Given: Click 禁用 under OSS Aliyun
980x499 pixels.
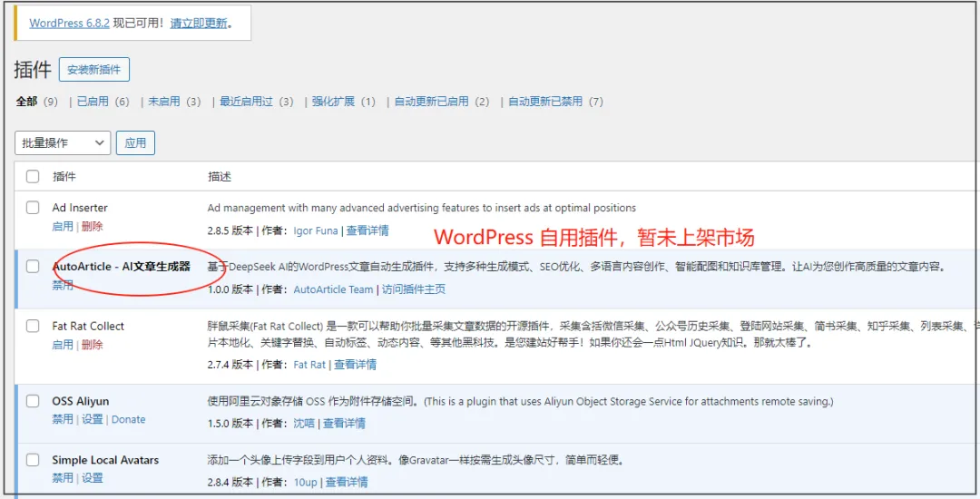Looking at the screenshot, I should (x=63, y=419).
